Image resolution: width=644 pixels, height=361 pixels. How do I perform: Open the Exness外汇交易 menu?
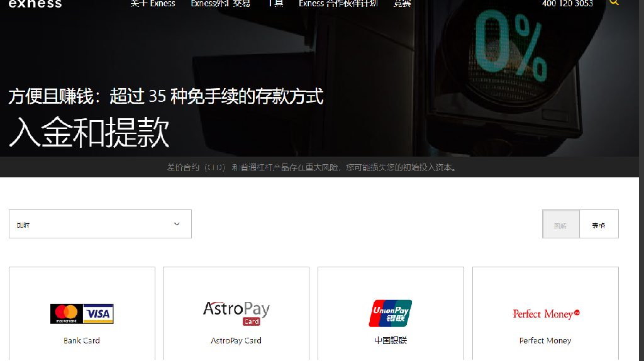(x=221, y=4)
